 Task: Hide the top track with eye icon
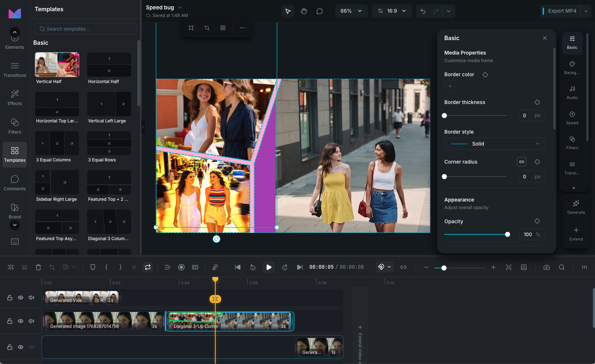(x=21, y=298)
